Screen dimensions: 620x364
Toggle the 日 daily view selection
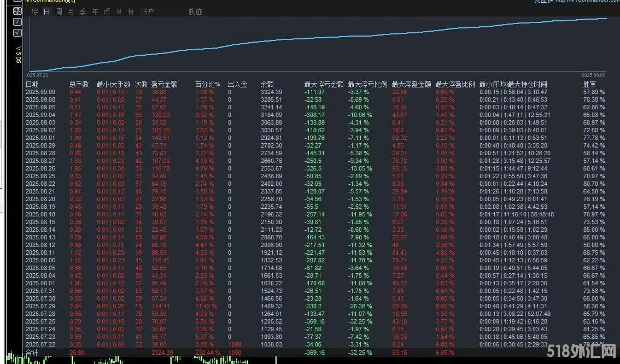46,11
